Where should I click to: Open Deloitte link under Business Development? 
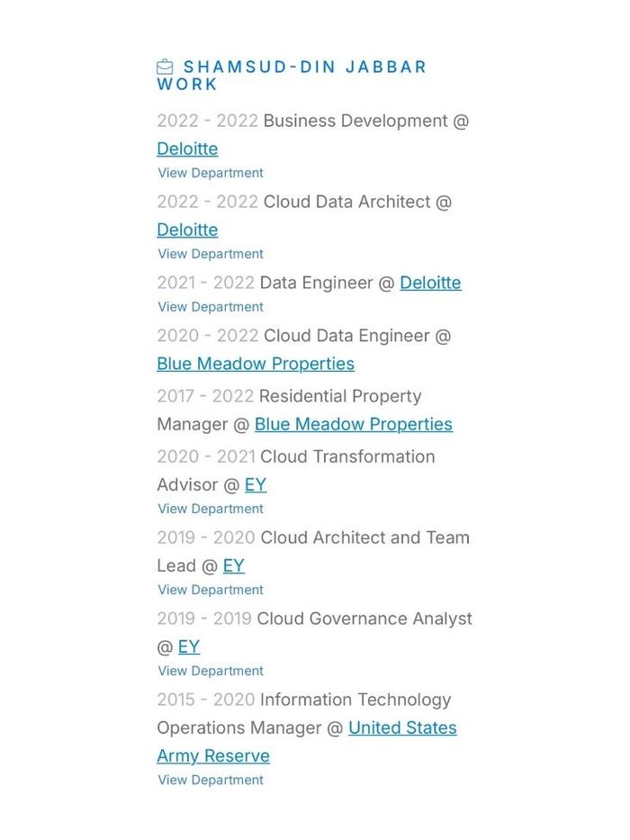187,149
